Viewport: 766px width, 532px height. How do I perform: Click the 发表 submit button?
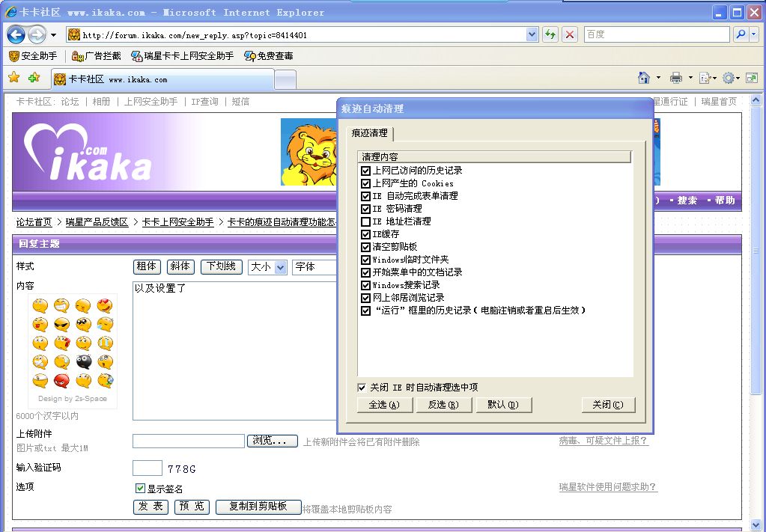point(151,507)
